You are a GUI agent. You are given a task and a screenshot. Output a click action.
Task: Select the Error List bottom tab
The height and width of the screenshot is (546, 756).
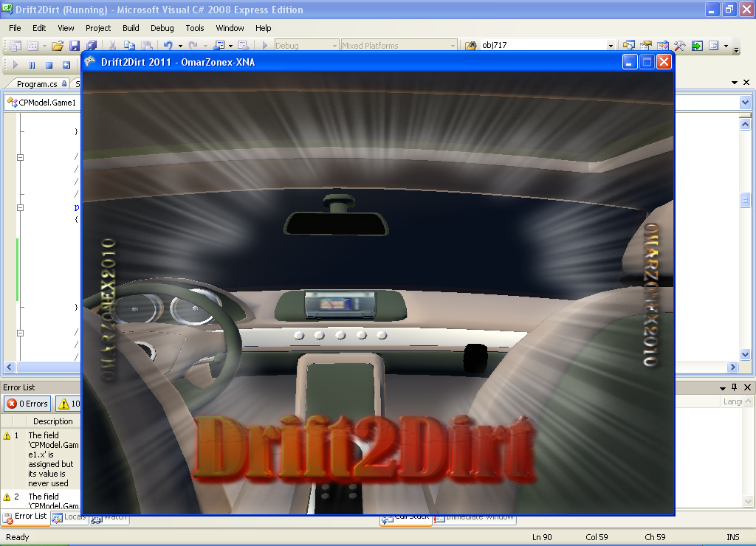(26, 516)
